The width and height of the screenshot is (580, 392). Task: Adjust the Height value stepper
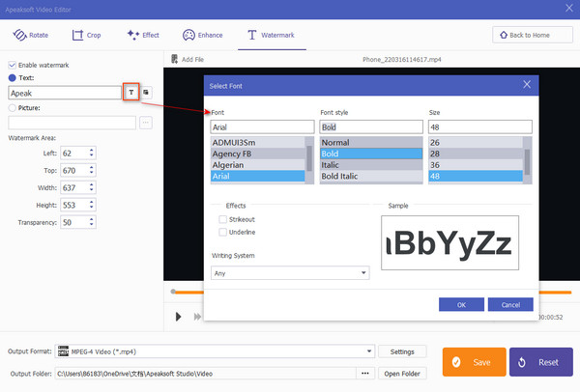tap(92, 205)
